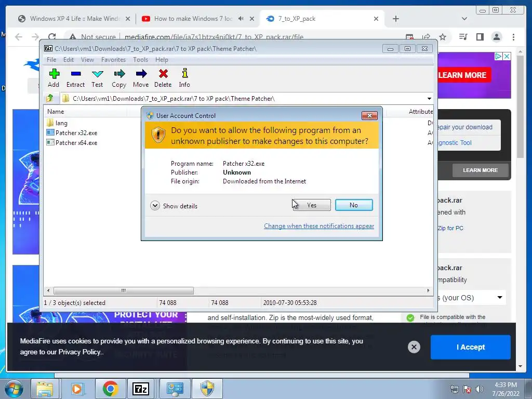Click the Chrome back arrow
This screenshot has width=532, height=399.
19,37
